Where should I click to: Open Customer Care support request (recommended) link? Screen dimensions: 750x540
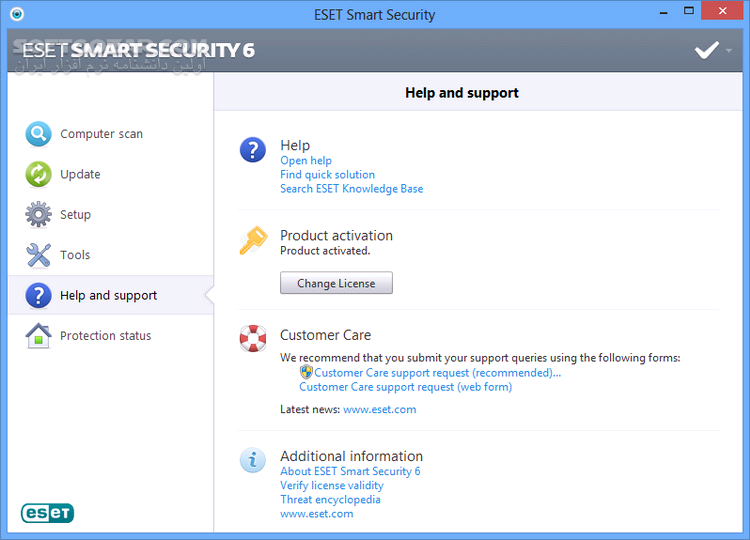[x=438, y=373]
